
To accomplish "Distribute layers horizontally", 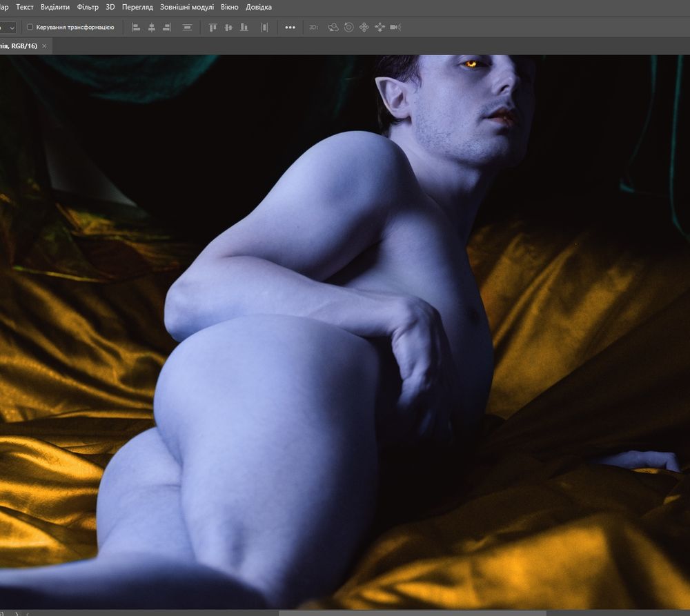I will click(264, 28).
